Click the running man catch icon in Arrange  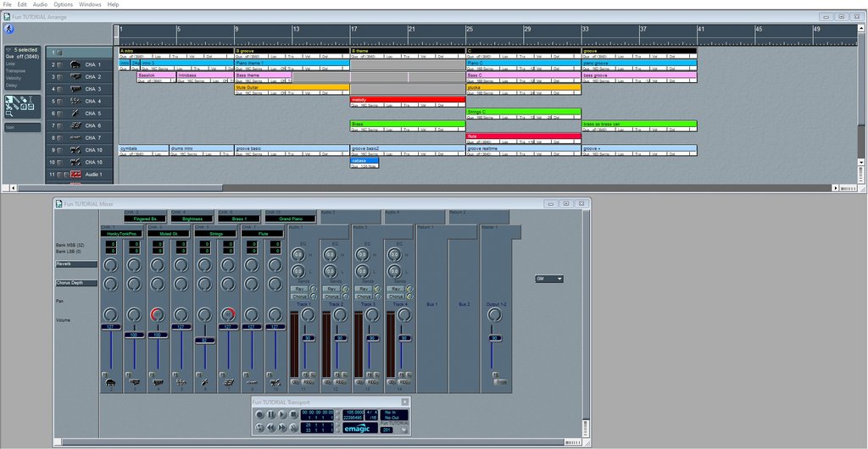[8, 29]
